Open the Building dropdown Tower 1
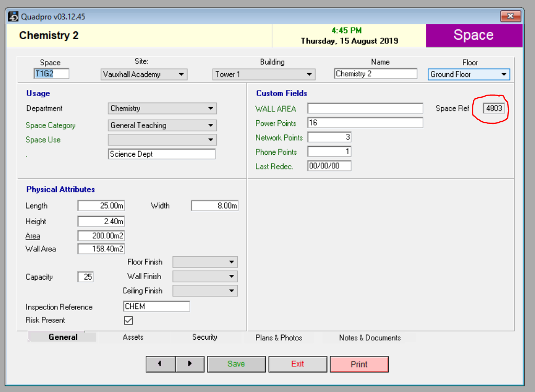The height and width of the screenshot is (392, 535). pos(264,74)
